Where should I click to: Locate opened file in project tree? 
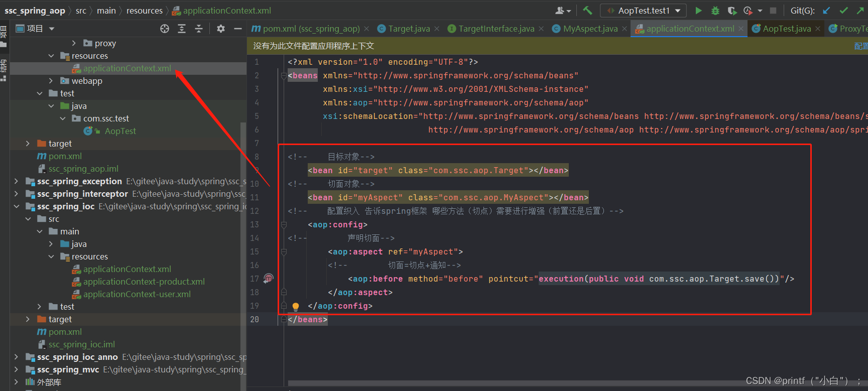pos(165,29)
